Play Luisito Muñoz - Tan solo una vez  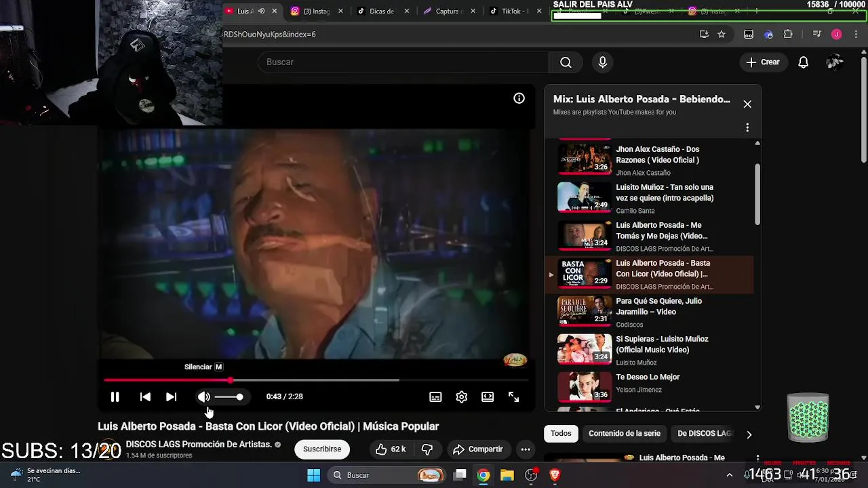coord(650,198)
